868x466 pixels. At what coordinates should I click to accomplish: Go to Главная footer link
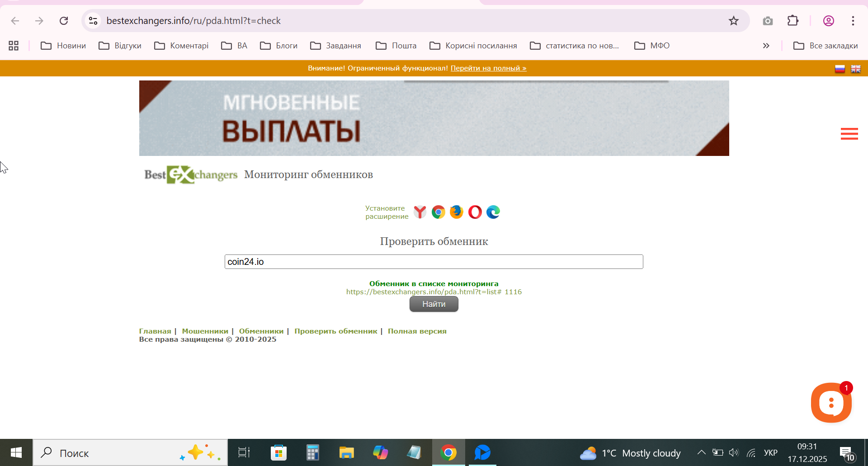coord(155,331)
